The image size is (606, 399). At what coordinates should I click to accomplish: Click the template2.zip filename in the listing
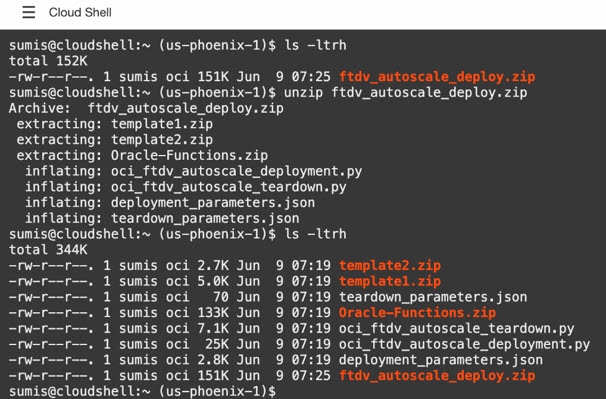pyautogui.click(x=390, y=266)
